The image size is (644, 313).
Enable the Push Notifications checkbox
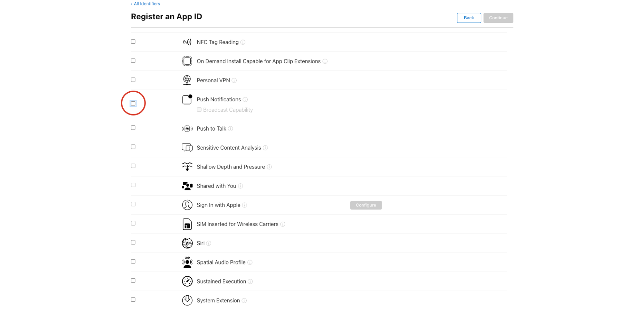(x=133, y=104)
